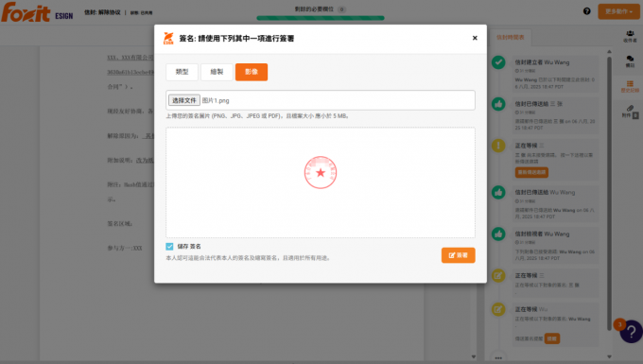Click 参与方一:XXX text in background document
Image resolution: width=643 pixels, height=364 pixels.
pos(125,248)
